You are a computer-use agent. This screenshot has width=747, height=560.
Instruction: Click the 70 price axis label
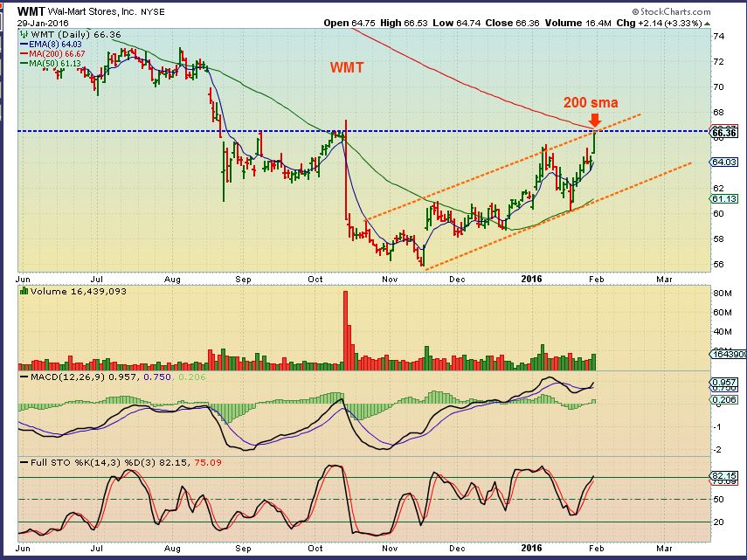(718, 86)
